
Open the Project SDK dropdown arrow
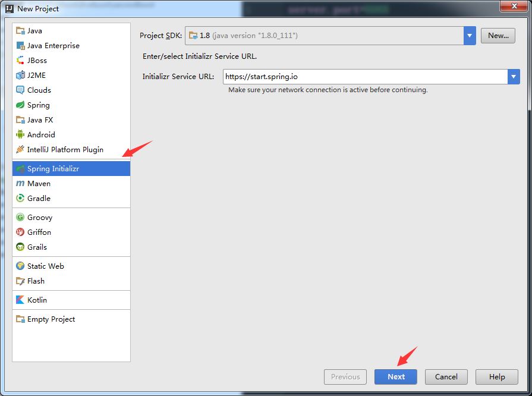click(x=470, y=36)
